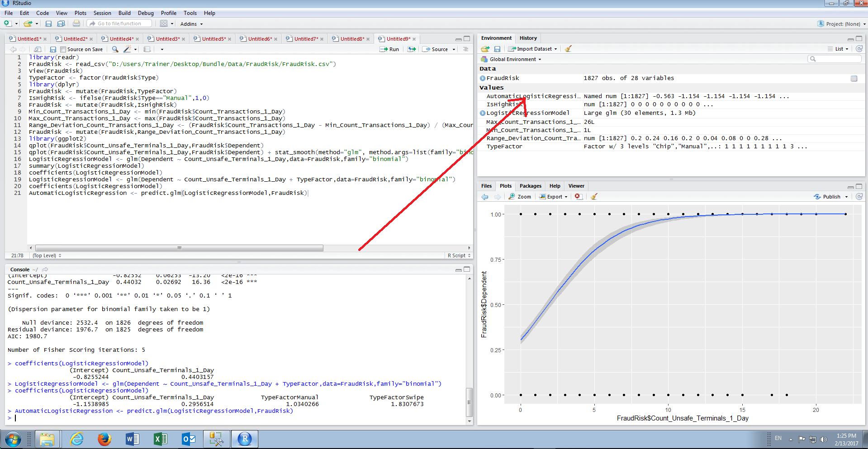The width and height of the screenshot is (868, 449).
Task: Click the Run button in the editor toolbar
Action: (389, 49)
